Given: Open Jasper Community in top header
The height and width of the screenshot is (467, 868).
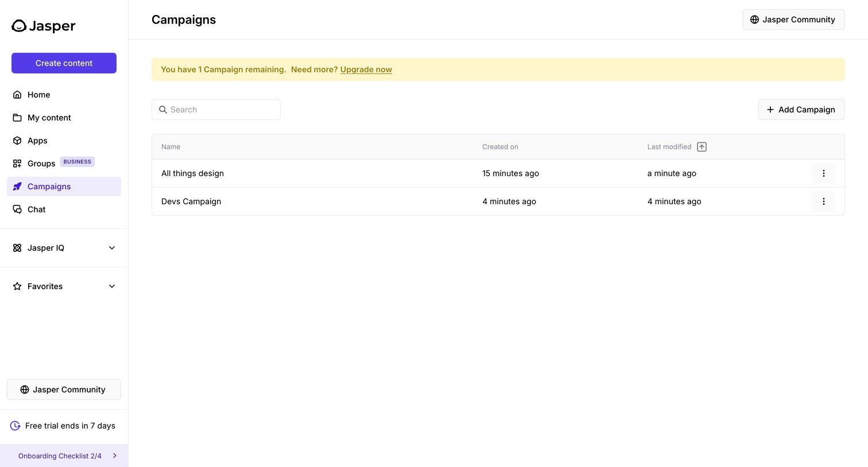Looking at the screenshot, I should pyautogui.click(x=793, y=20).
